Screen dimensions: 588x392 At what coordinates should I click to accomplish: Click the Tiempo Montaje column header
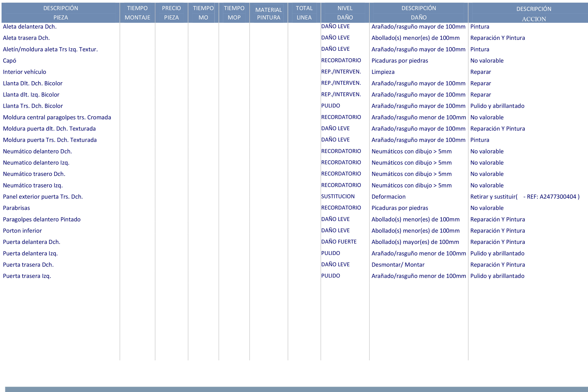coord(137,13)
